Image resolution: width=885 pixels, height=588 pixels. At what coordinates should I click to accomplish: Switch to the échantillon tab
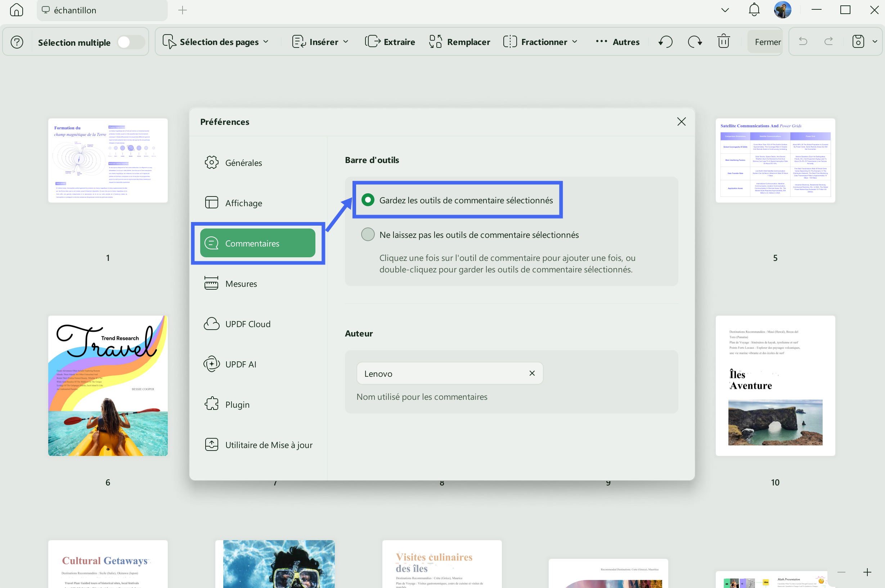click(102, 10)
